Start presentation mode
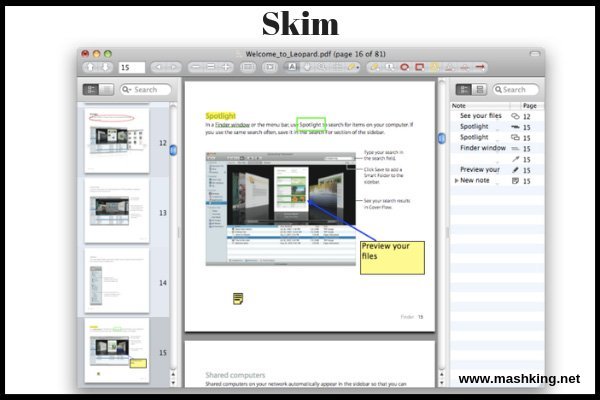The image size is (600, 400). coord(270,67)
